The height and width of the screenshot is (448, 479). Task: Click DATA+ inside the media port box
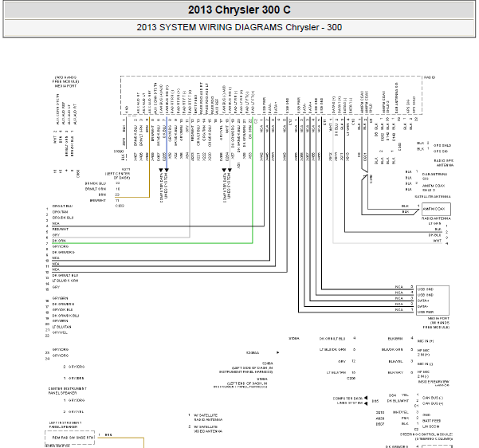point(424,301)
